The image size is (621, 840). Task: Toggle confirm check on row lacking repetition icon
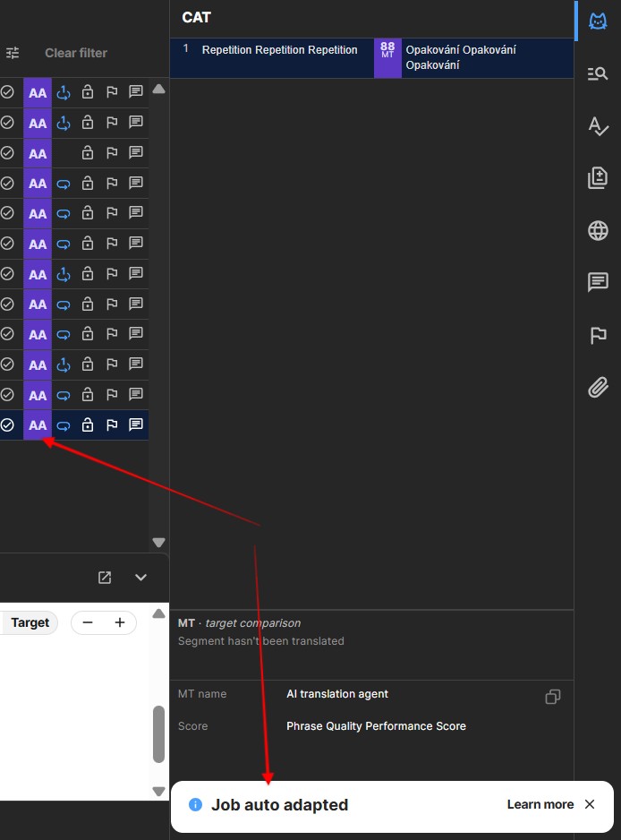pyautogui.click(x=7, y=152)
